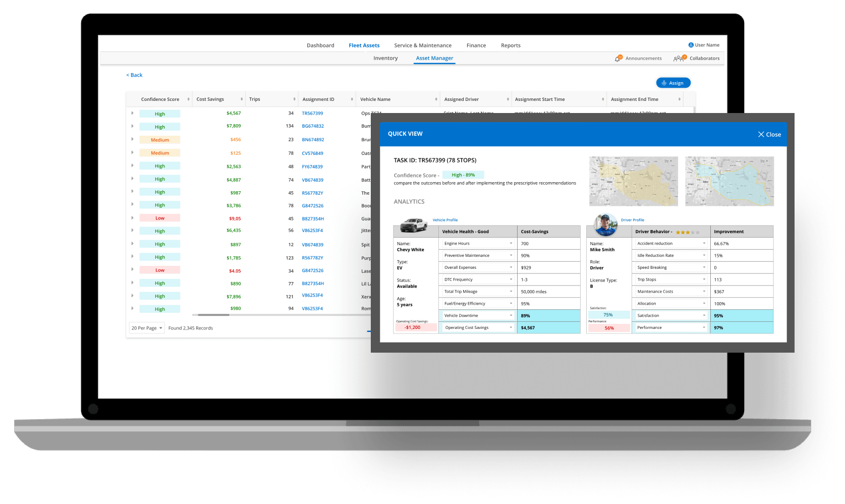Expand the row for assignment TR567399

132,113
